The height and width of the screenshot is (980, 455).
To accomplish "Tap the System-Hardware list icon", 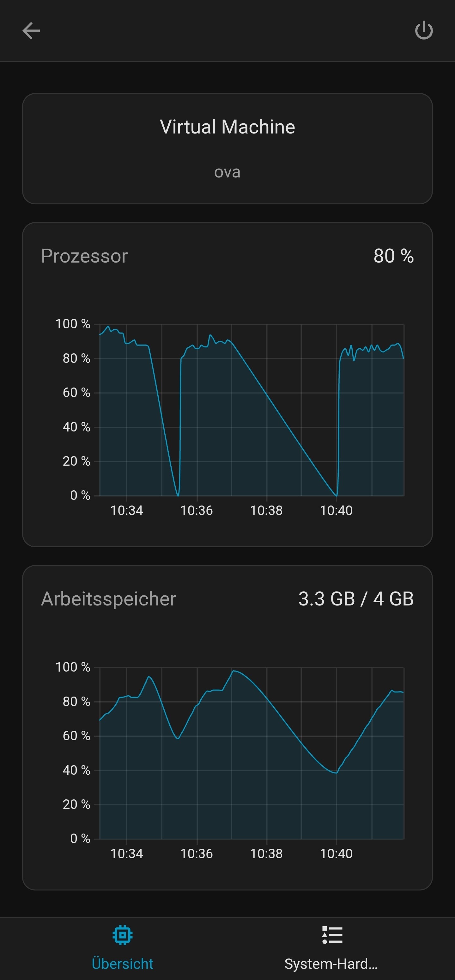I will pyautogui.click(x=332, y=935).
